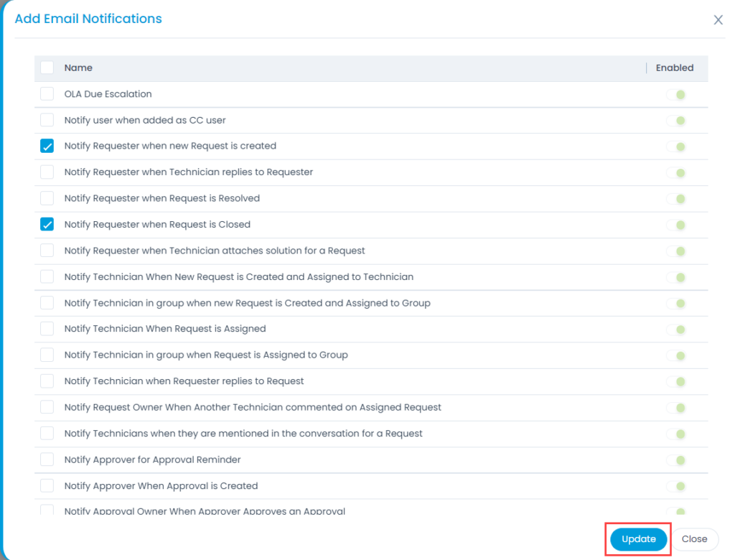
Task: Toggle switch for new Request Assigned to Group
Action: pyautogui.click(x=676, y=304)
